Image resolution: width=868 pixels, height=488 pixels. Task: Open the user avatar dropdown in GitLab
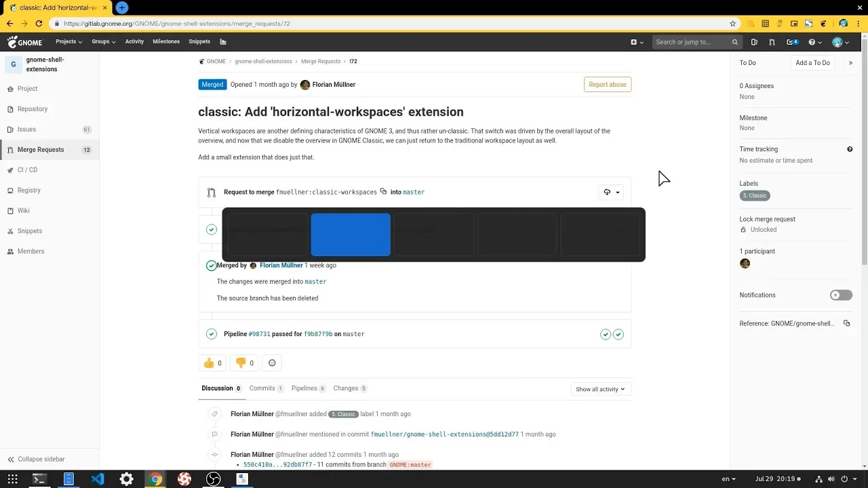click(840, 42)
